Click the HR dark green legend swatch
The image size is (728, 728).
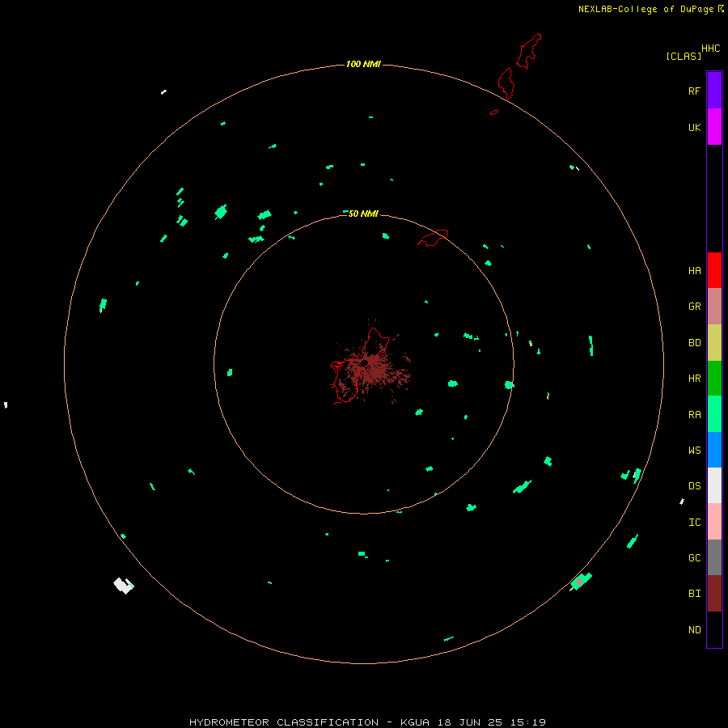click(714, 379)
